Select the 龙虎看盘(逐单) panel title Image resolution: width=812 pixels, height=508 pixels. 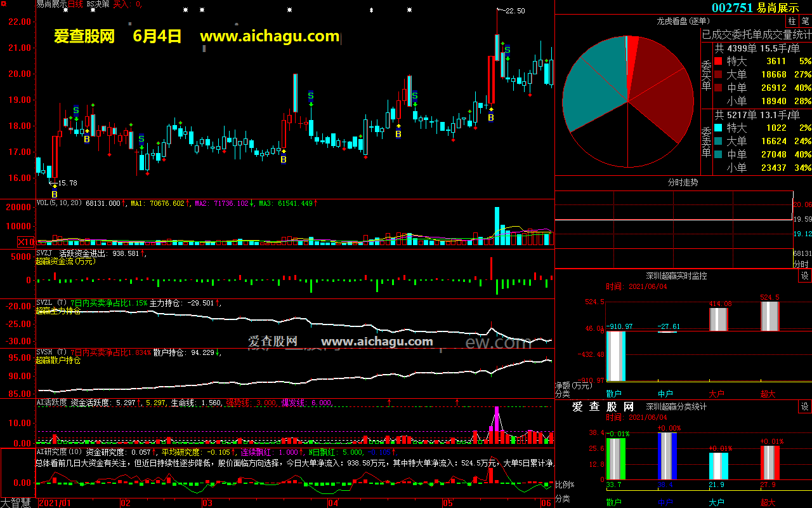tap(682, 22)
